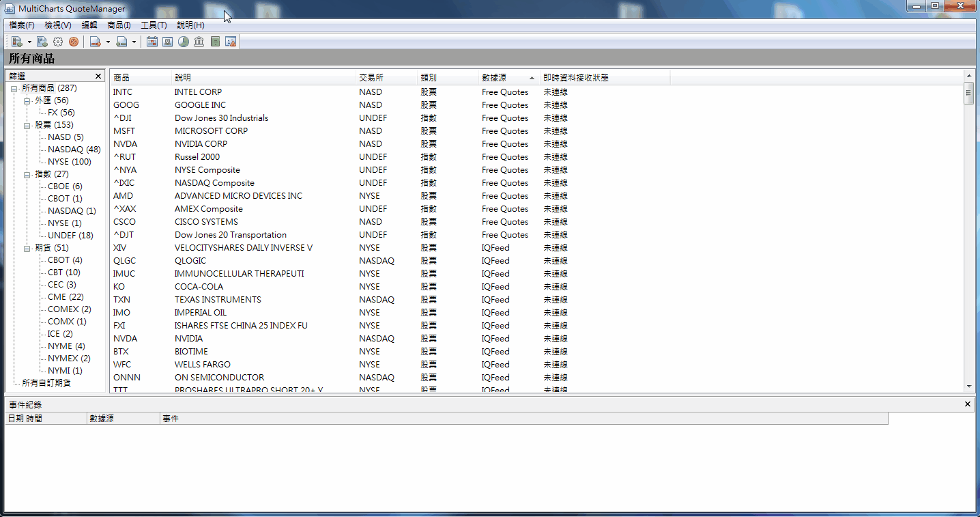Viewport: 980px width, 517px height.
Task: Click the red-and-blue calendar toolbar icon
Action: click(152, 42)
